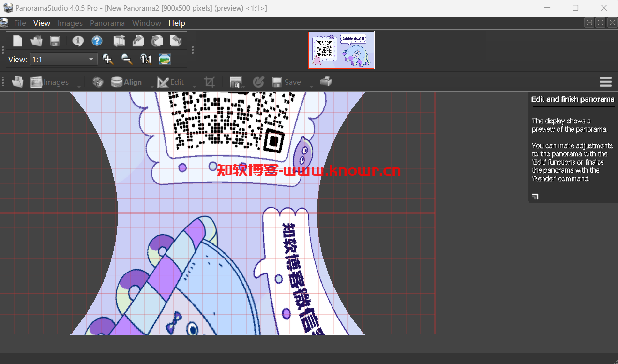Click the touch-up brush circle icon
618x364 pixels.
(258, 82)
